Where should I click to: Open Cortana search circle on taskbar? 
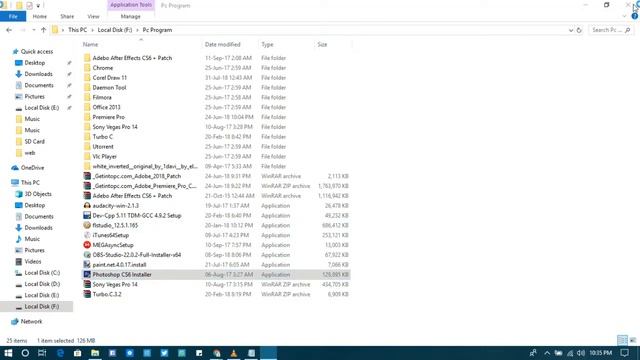[x=25, y=353]
